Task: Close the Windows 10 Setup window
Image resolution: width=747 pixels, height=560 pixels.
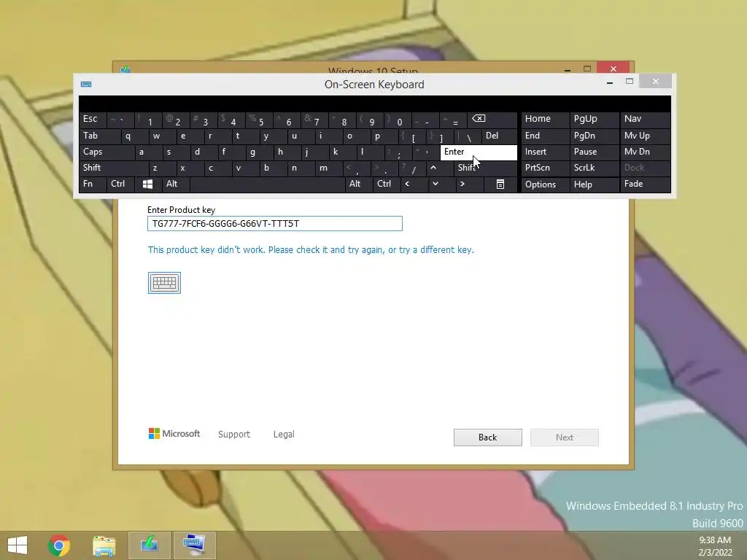Action: [613, 68]
